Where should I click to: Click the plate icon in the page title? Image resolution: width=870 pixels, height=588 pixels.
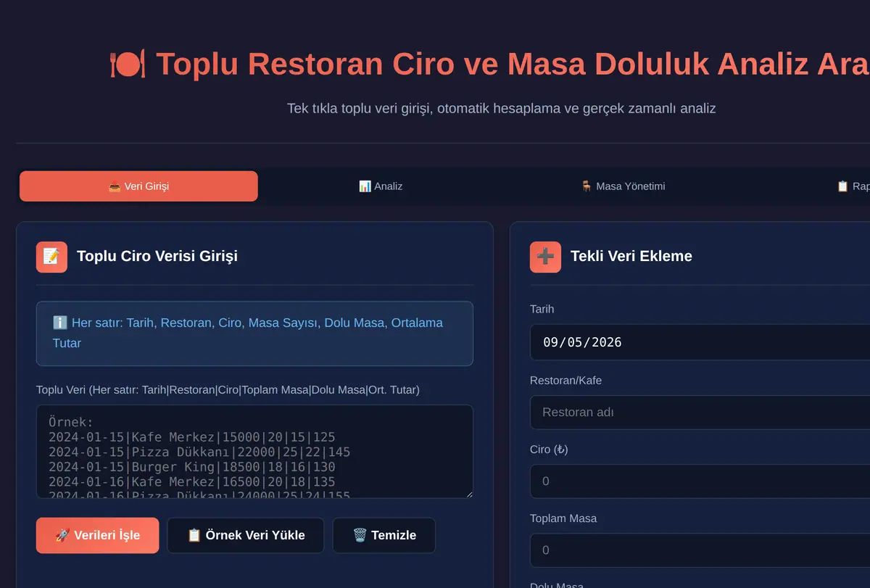[128, 64]
